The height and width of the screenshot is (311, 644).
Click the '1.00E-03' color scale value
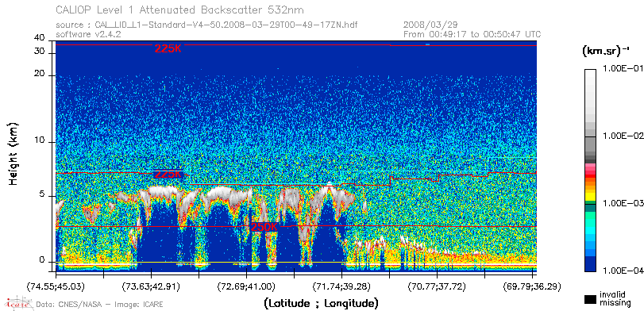(623, 204)
